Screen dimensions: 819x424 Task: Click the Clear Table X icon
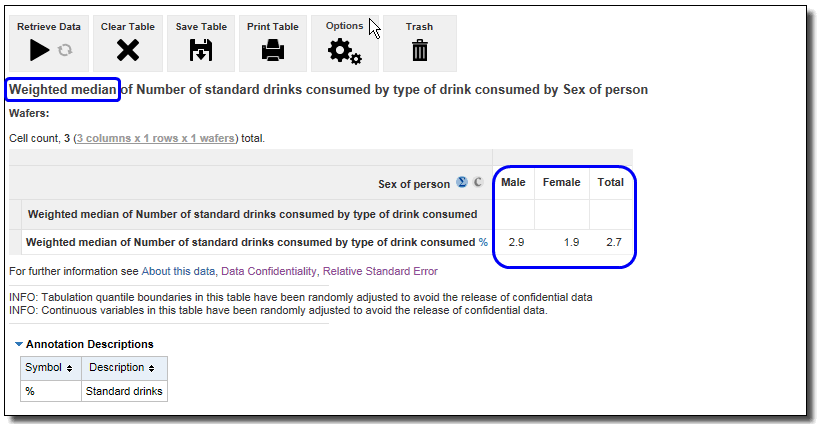pos(127,50)
